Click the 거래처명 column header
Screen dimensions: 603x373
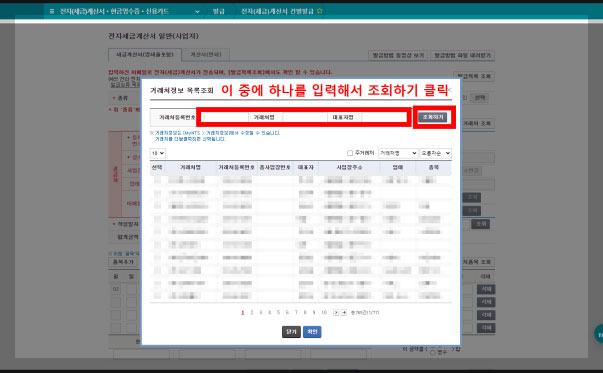[190, 168]
